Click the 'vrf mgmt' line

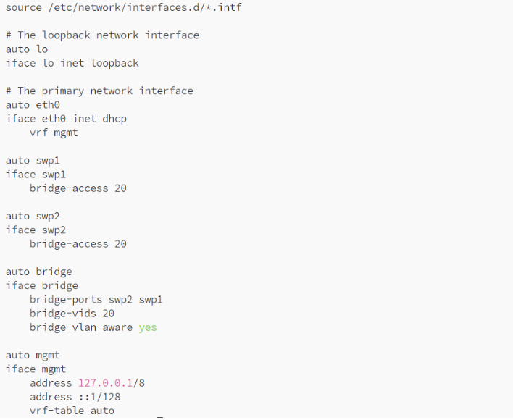click(54, 133)
